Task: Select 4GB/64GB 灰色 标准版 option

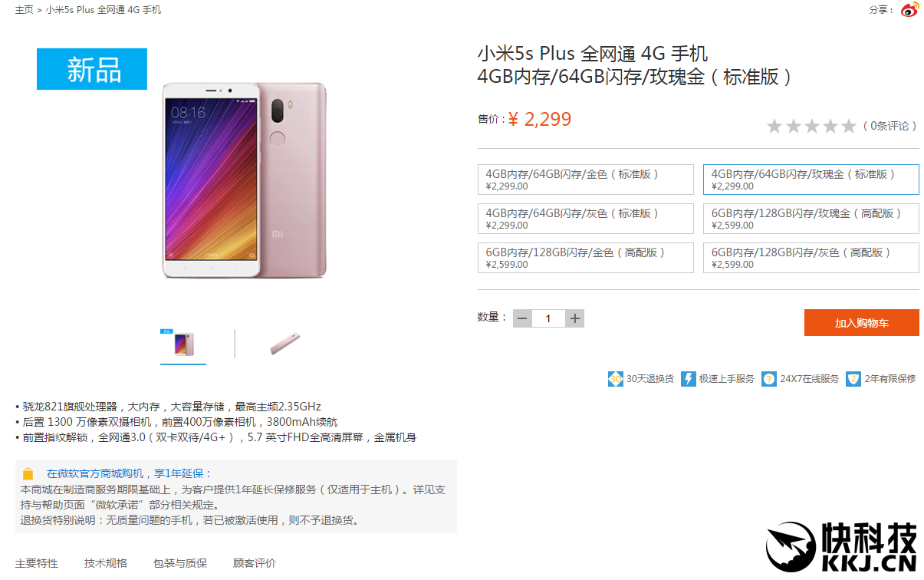Action: click(586, 219)
